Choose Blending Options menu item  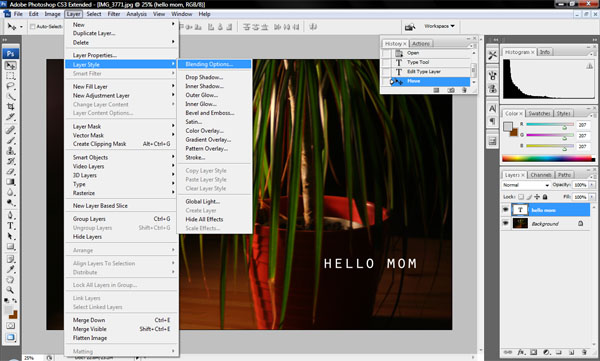click(215, 64)
